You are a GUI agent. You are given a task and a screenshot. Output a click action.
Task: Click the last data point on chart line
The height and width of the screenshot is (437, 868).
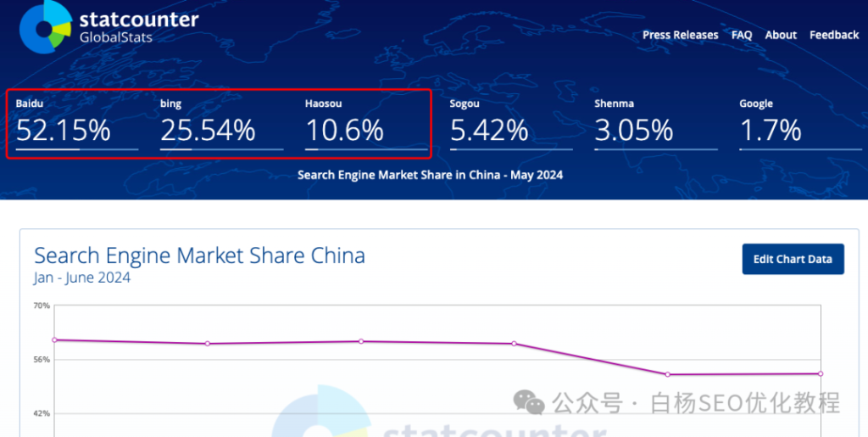tap(821, 374)
